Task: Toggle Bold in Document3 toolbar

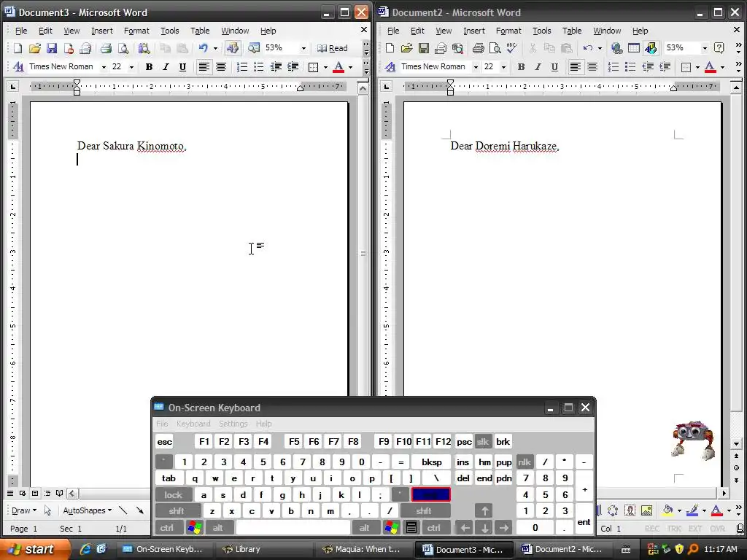Action: 149,67
